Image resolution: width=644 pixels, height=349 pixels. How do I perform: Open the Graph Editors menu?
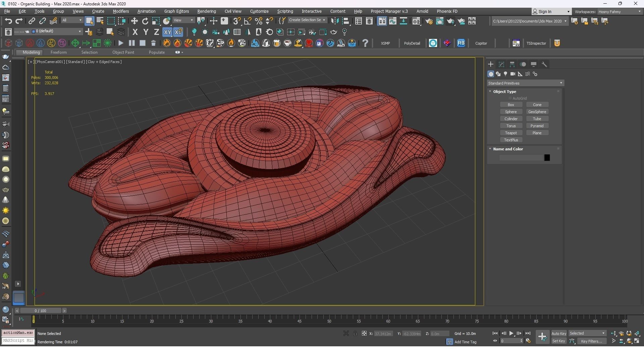pyautogui.click(x=176, y=11)
